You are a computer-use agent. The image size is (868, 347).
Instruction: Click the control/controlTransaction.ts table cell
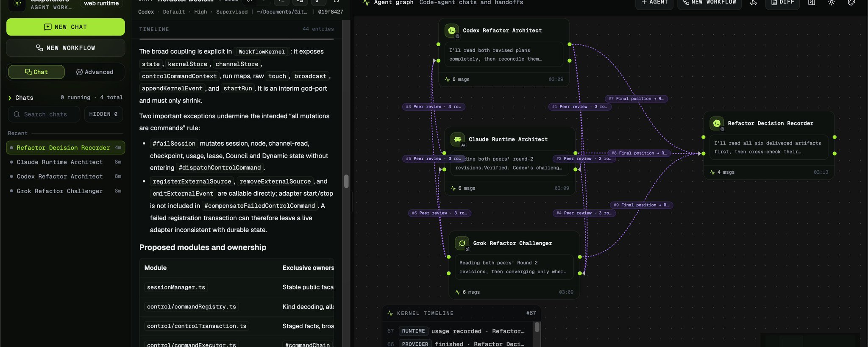[197, 326]
